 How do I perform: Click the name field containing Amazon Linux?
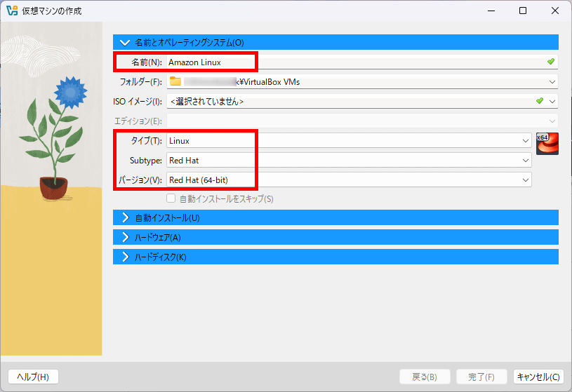(362, 62)
